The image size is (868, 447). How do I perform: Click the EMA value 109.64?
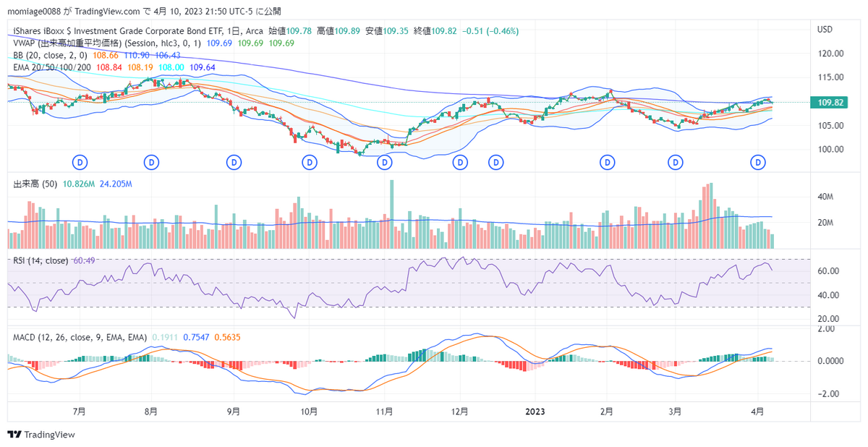tap(203, 67)
